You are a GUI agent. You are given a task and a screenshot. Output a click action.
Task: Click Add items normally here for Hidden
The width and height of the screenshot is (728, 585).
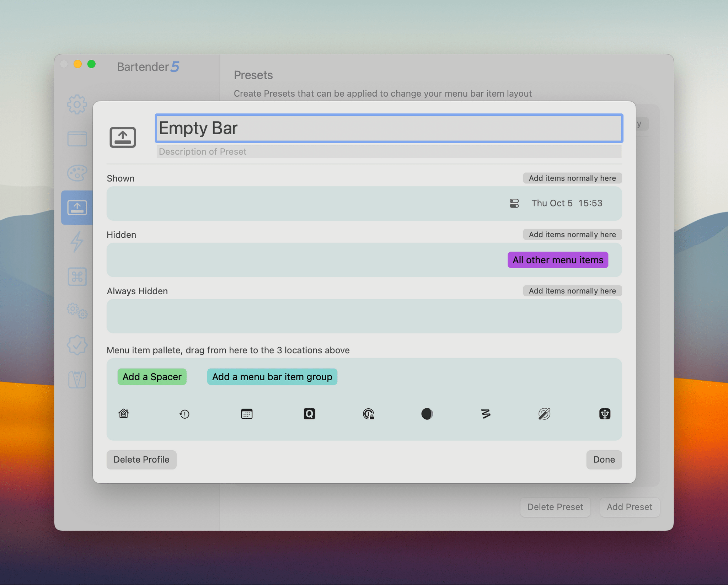(572, 235)
